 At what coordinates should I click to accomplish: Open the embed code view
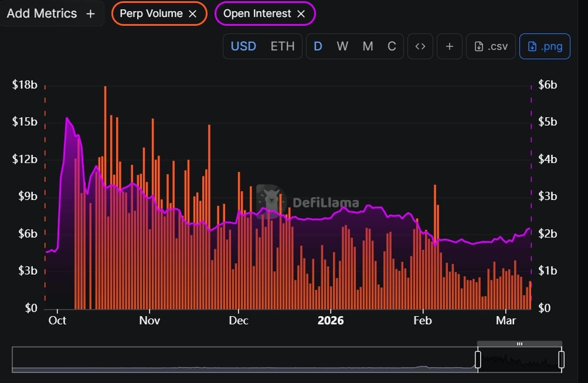[420, 46]
